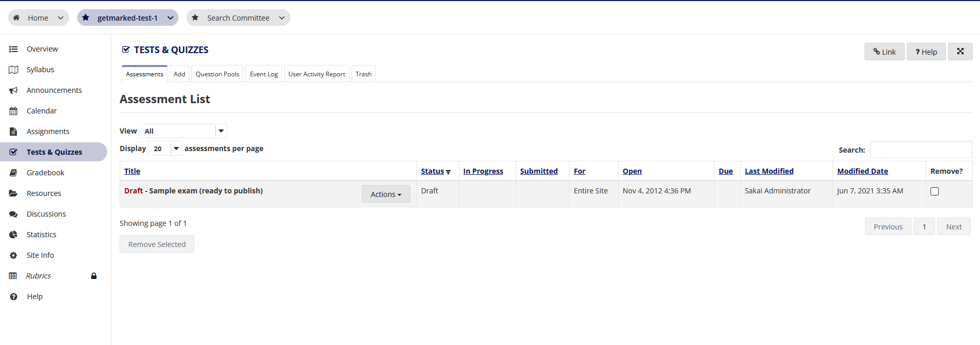Expand the Home dropdown chevron

point(60,18)
